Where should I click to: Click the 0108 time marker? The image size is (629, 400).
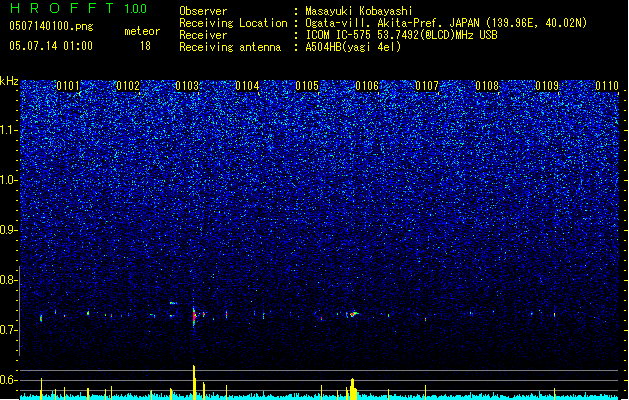(487, 86)
